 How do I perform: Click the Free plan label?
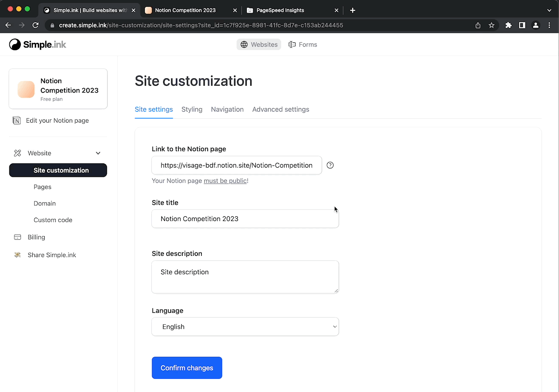51,99
